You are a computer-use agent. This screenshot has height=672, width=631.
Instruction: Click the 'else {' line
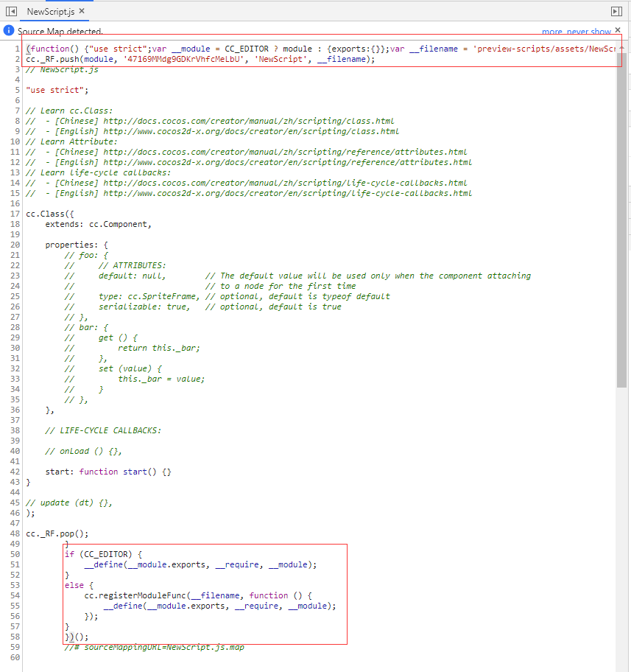point(79,585)
